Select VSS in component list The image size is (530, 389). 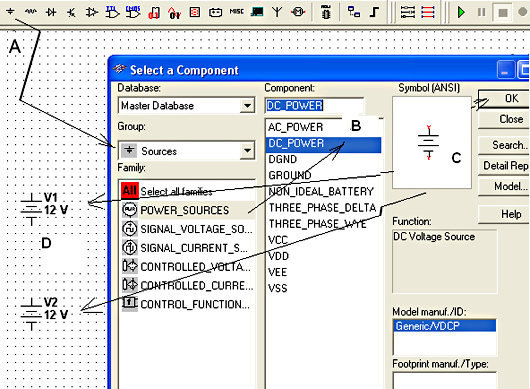click(x=323, y=288)
